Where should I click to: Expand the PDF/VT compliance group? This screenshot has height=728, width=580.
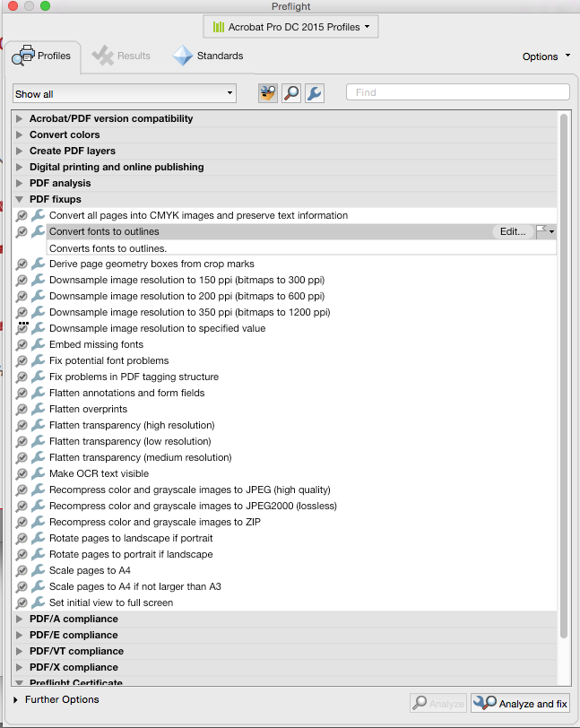pos(19,651)
